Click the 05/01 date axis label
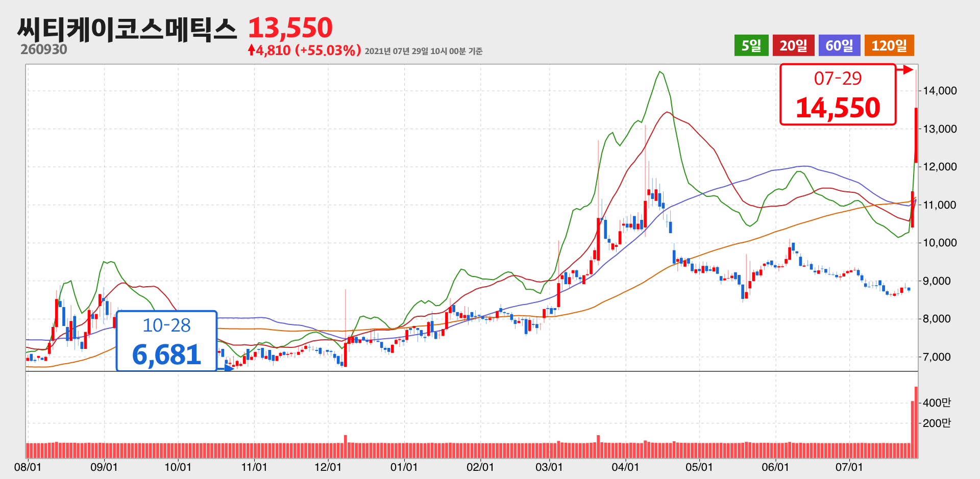The height and width of the screenshot is (479, 980). tap(699, 467)
